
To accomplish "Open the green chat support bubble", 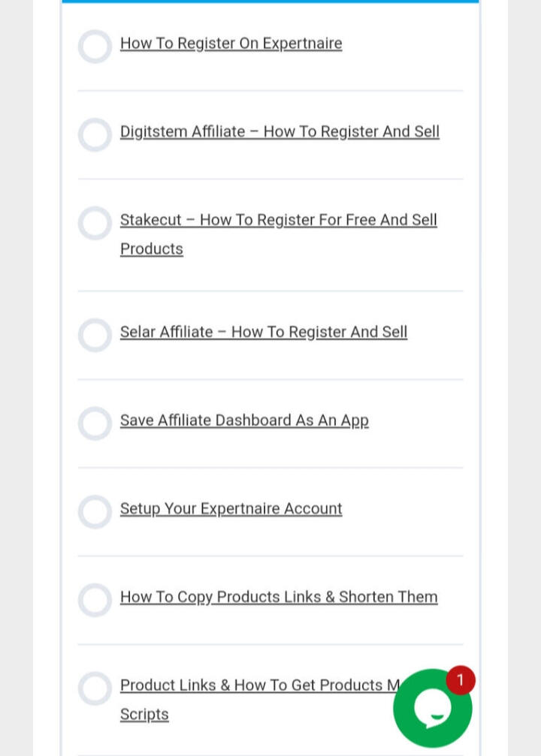I will (x=432, y=708).
